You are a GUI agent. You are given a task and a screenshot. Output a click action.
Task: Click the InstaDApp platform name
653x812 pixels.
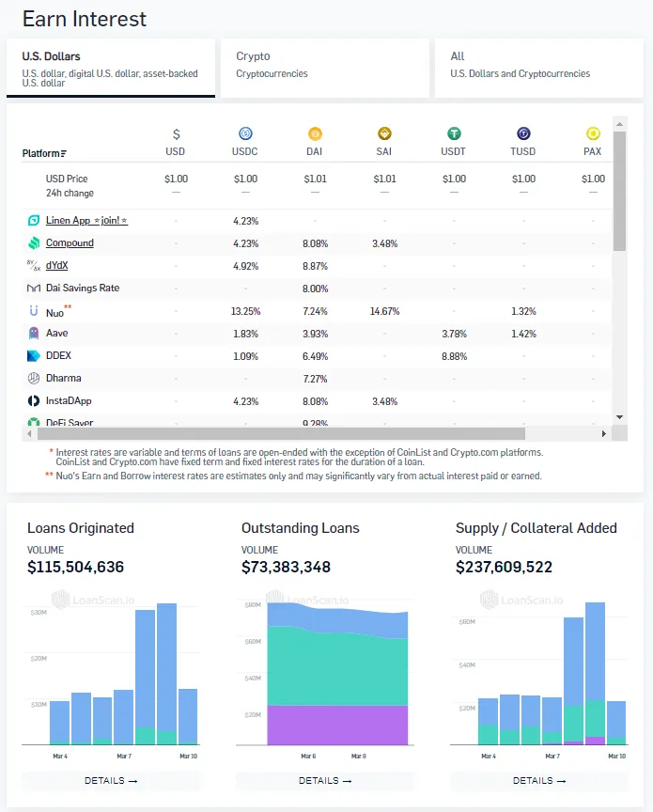69,400
